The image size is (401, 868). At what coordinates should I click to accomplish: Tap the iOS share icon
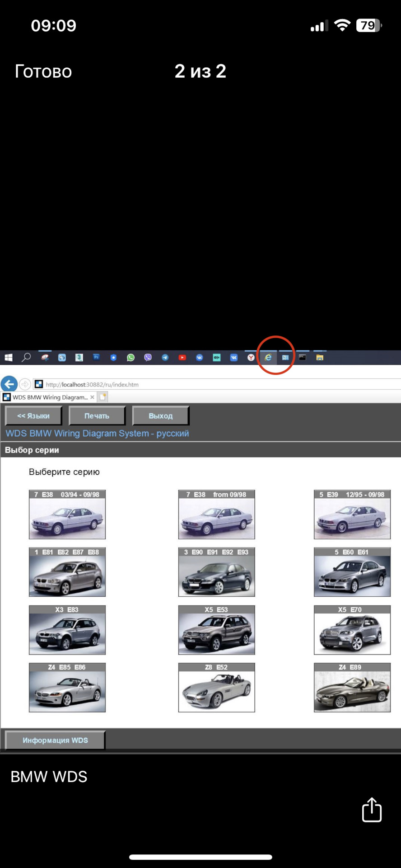pos(372,810)
